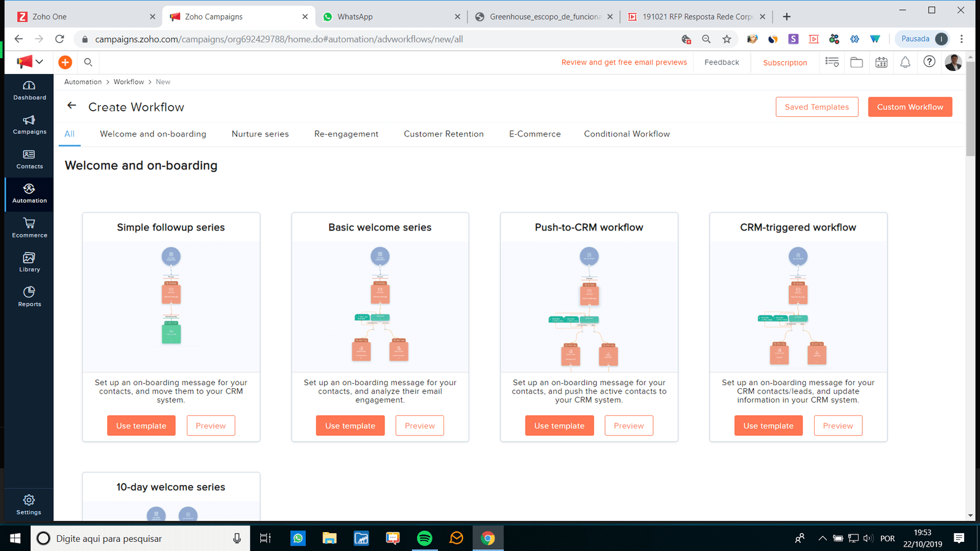980x551 pixels.
Task: Use template for Basic welcome series
Action: (x=350, y=425)
